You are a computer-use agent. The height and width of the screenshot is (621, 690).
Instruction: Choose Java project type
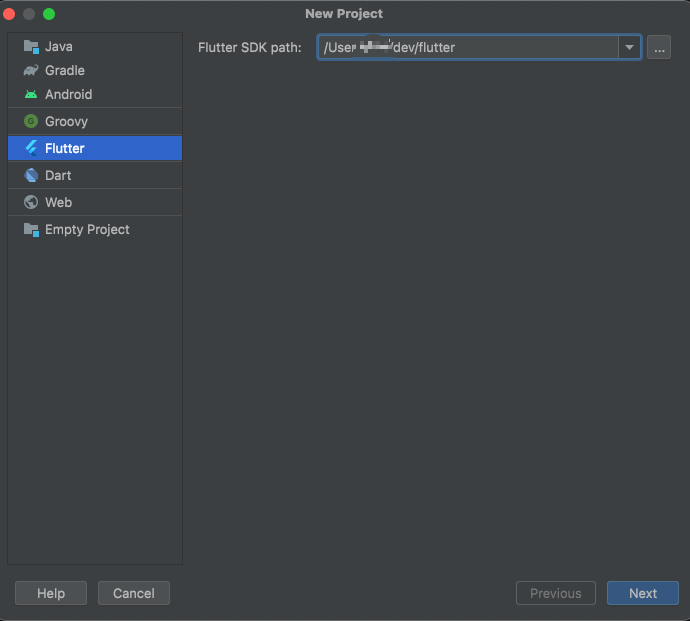[95, 47]
